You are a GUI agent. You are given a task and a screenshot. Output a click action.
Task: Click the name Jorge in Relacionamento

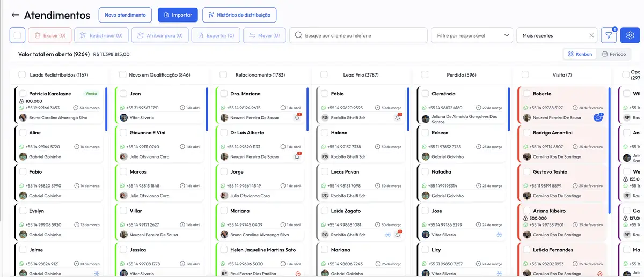pos(237,172)
